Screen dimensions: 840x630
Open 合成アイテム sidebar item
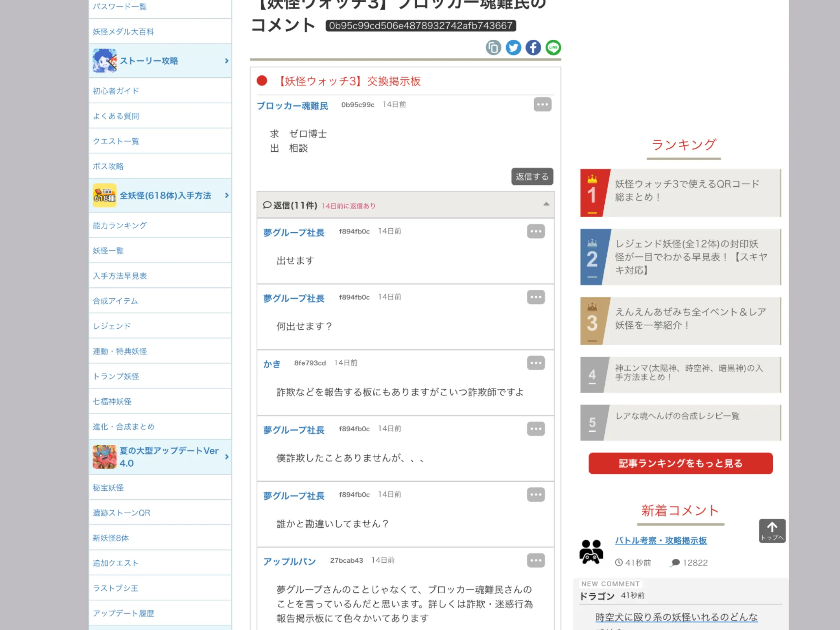coord(160,301)
